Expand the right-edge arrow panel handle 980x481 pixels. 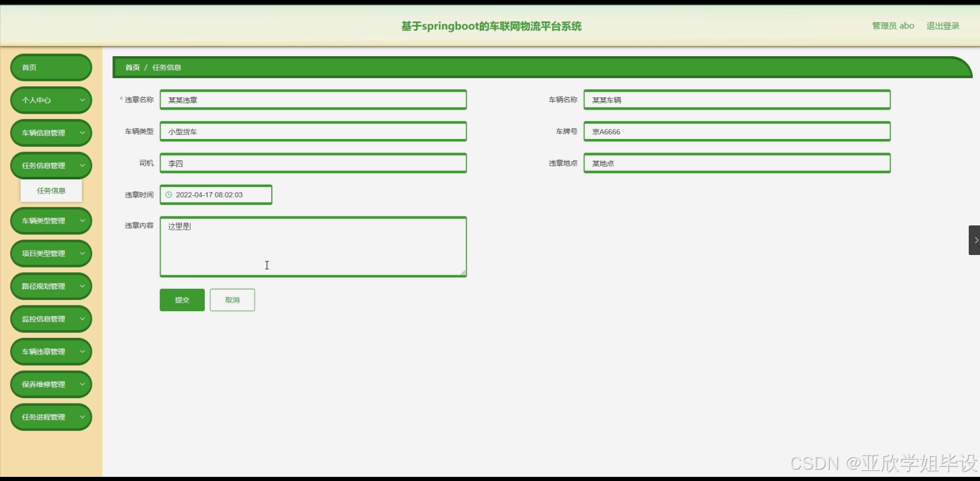point(974,240)
